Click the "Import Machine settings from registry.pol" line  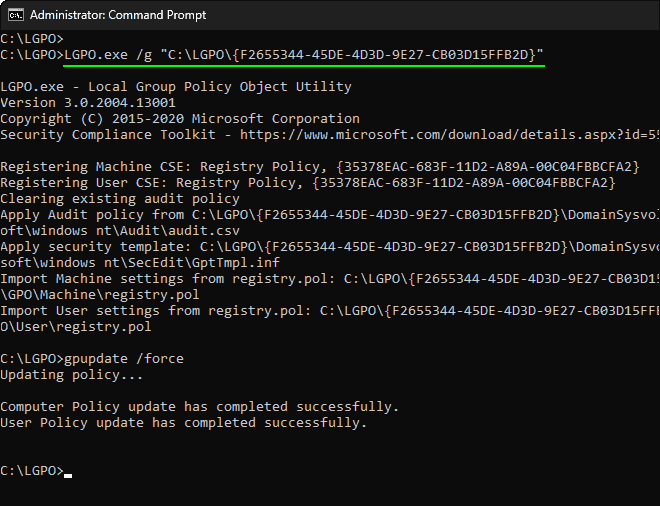coord(330,279)
